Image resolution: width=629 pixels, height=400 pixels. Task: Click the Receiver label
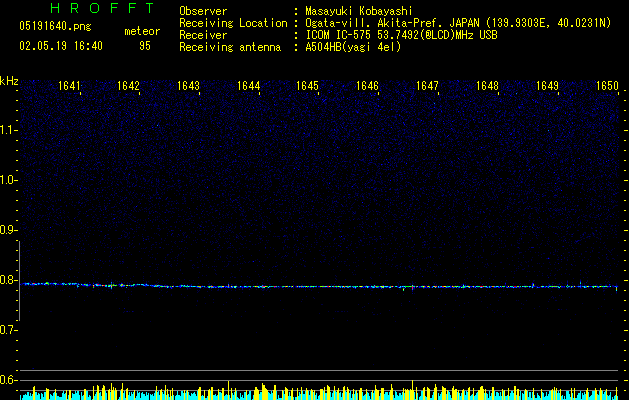pyautogui.click(x=203, y=35)
